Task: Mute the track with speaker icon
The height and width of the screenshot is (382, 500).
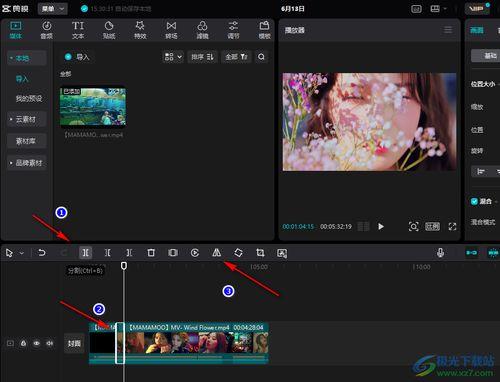Action: pos(50,343)
